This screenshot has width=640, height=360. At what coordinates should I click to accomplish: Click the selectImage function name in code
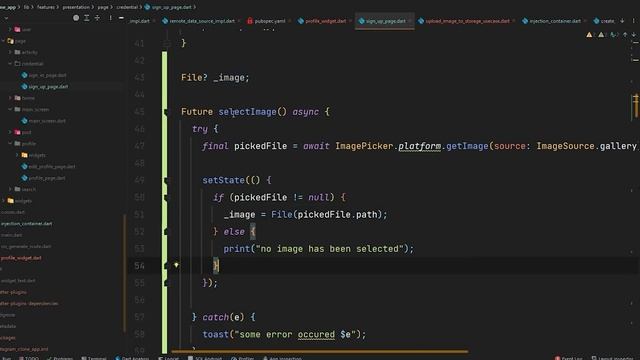pos(247,112)
